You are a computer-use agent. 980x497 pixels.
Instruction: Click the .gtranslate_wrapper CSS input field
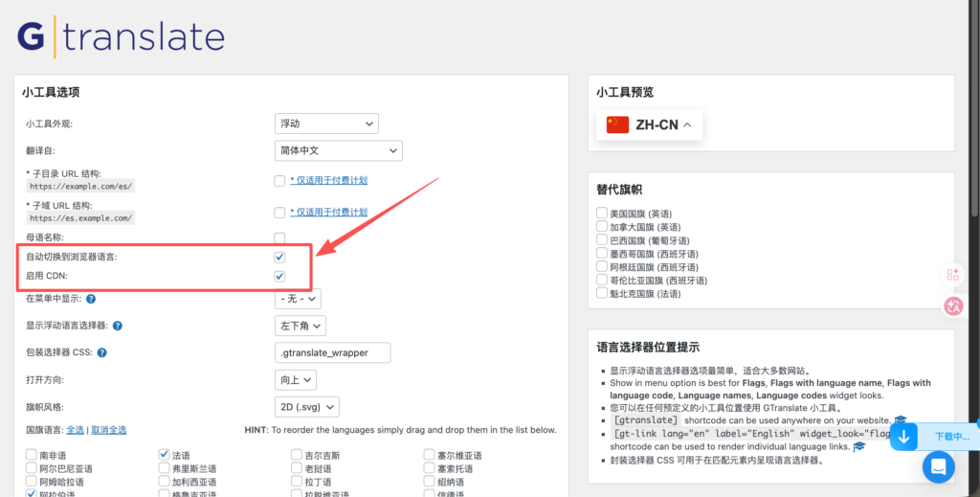click(332, 352)
